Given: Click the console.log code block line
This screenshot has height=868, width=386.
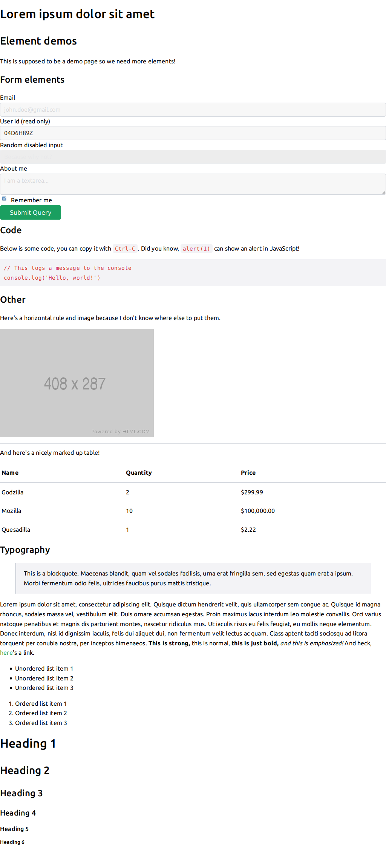Looking at the screenshot, I should [x=52, y=278].
